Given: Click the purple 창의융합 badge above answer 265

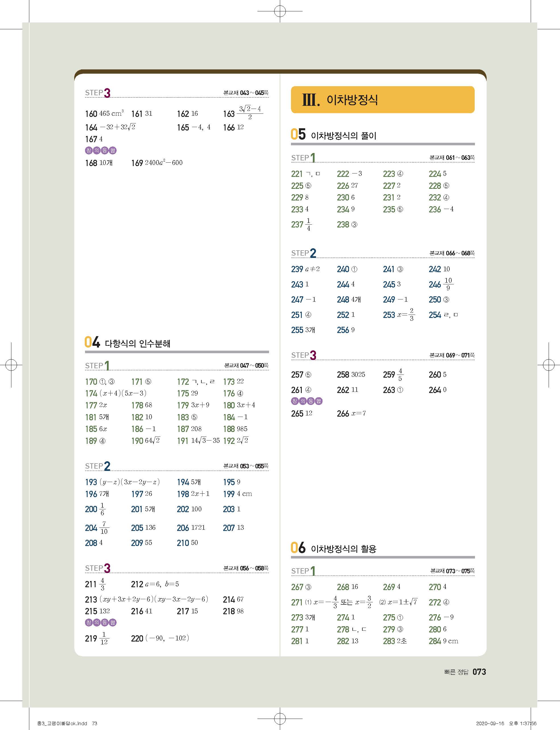Looking at the screenshot, I should click(307, 401).
